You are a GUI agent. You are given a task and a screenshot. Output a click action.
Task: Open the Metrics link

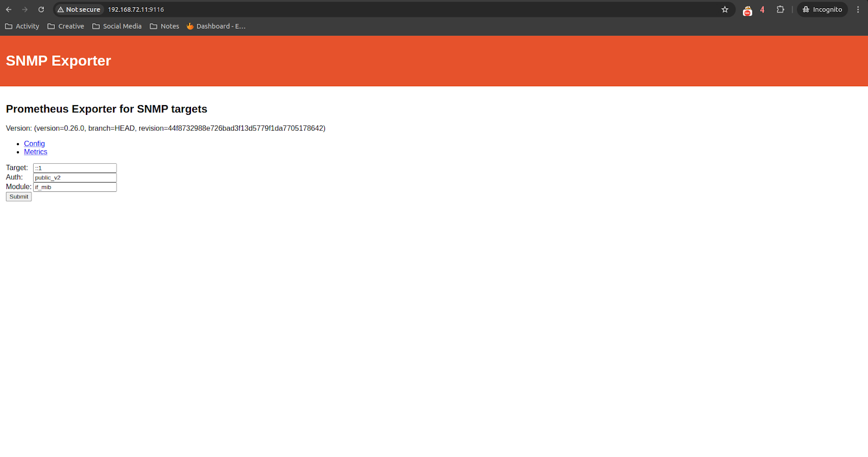[35, 152]
